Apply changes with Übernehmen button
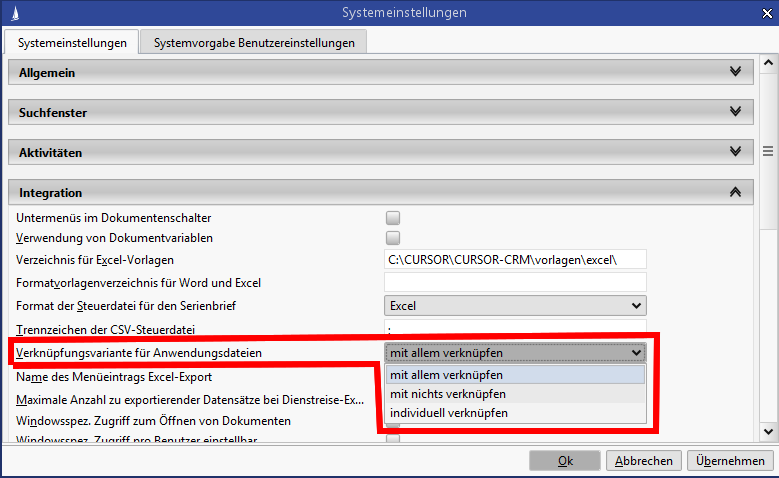779x478 pixels. (x=732, y=461)
